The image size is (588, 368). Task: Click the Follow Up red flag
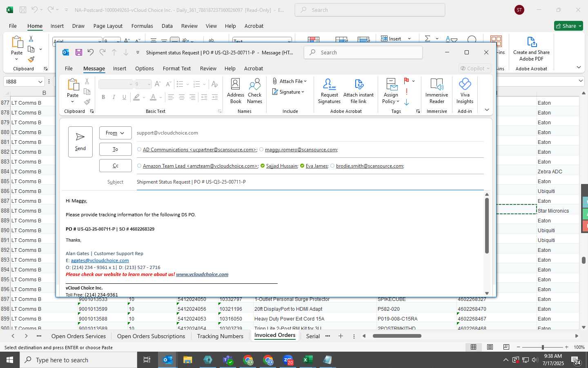coord(407,81)
